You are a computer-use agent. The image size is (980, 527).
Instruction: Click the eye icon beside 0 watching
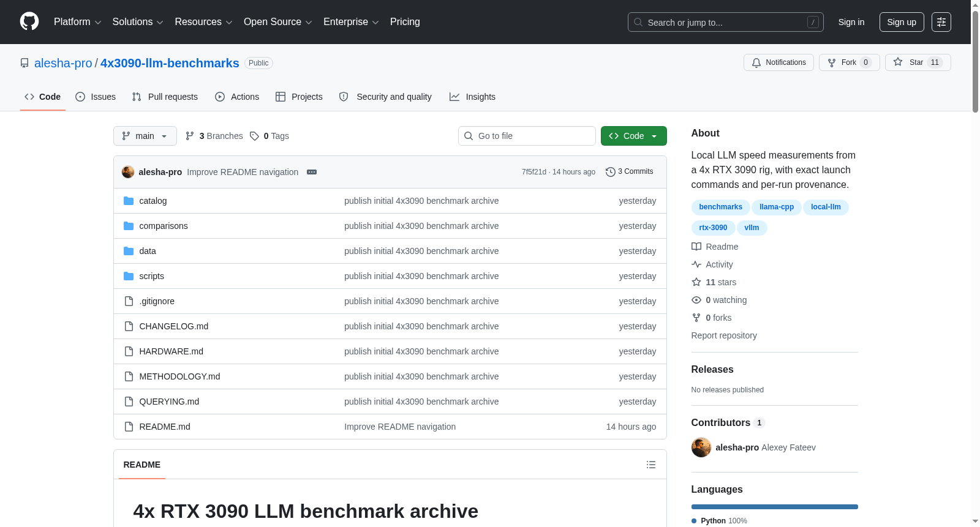[x=696, y=300]
